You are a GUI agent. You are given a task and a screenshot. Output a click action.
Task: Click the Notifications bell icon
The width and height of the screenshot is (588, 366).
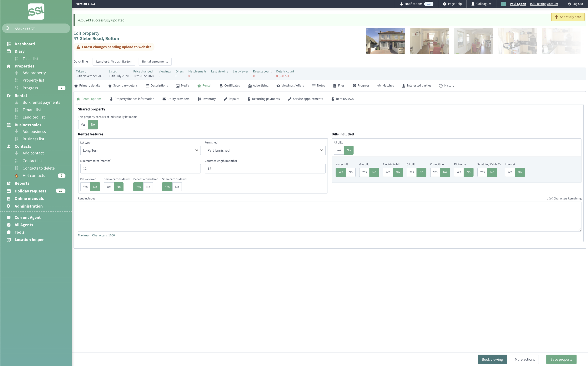tap(401, 4)
